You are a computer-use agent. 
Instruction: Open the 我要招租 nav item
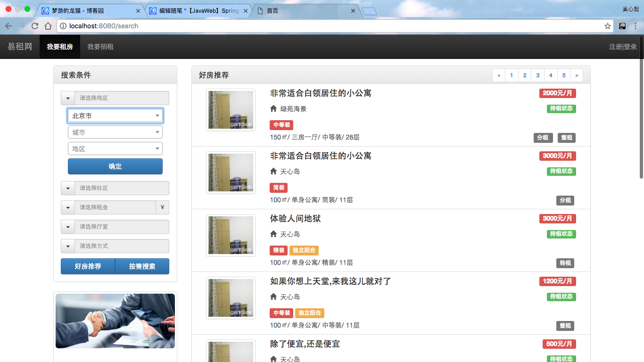(100, 47)
